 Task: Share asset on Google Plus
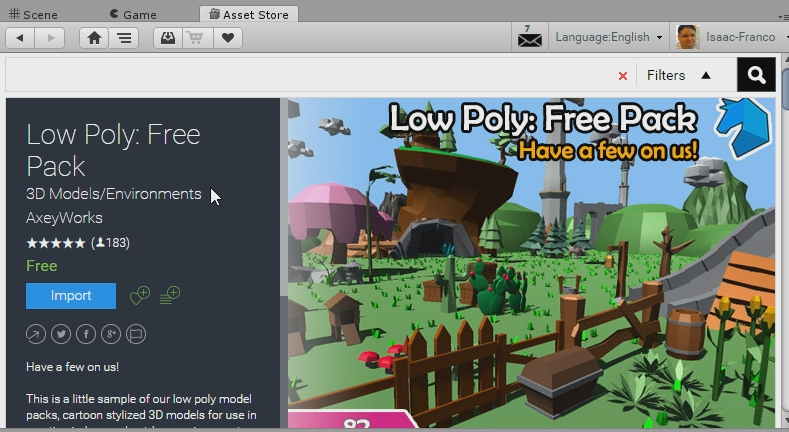pyautogui.click(x=111, y=334)
